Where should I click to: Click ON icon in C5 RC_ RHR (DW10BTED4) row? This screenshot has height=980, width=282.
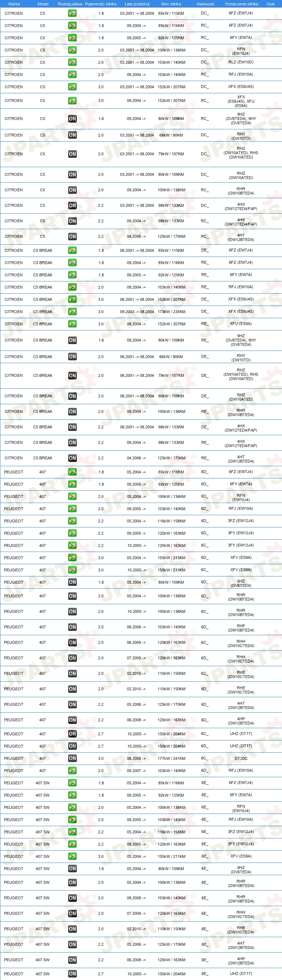[72, 190]
